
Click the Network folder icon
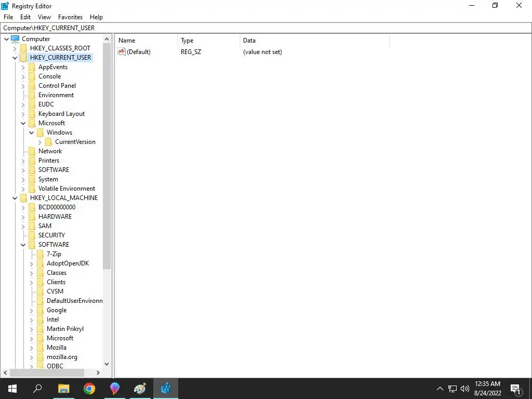click(32, 151)
